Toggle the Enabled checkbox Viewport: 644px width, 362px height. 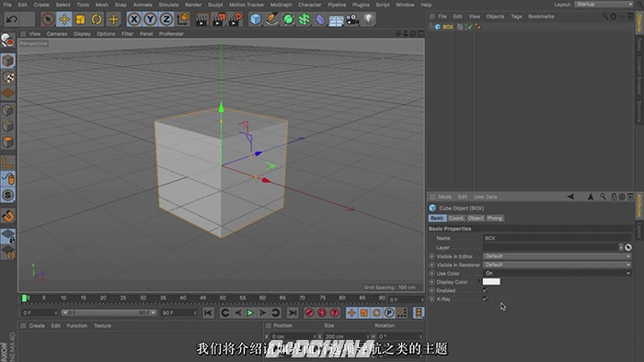point(486,290)
